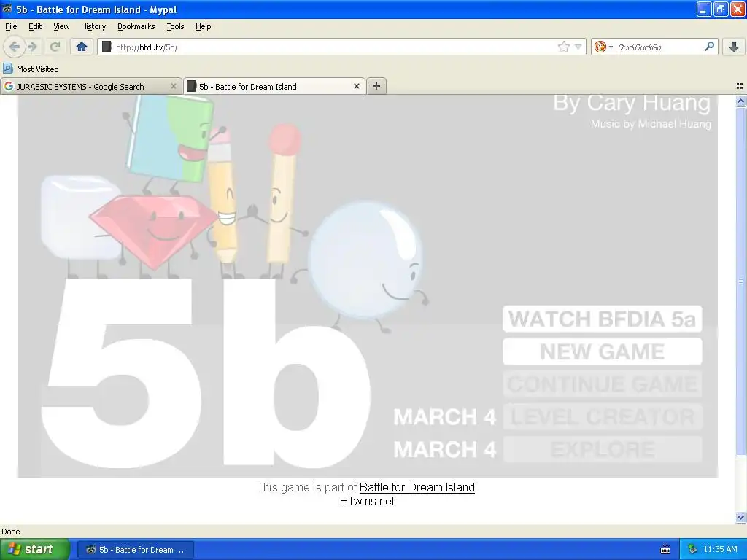Open the URL history dropdown arrow
This screenshot has width=747, height=560.
click(x=578, y=47)
